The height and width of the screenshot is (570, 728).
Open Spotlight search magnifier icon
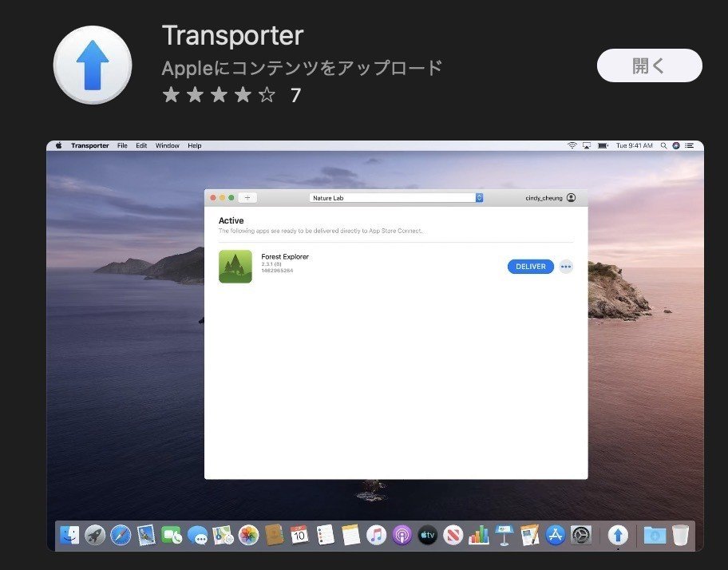[664, 145]
